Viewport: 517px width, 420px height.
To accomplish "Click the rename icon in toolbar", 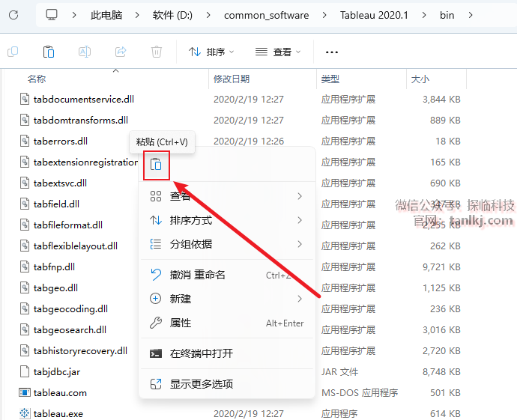I will click(85, 52).
